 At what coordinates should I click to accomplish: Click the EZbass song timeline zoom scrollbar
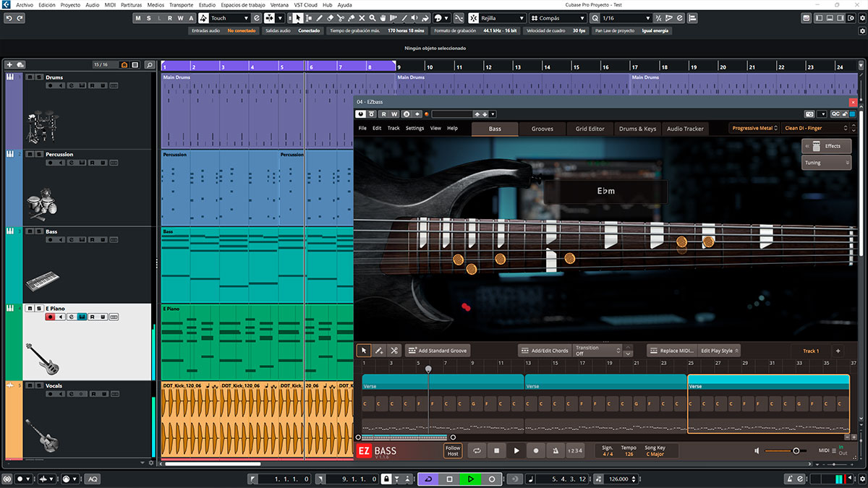click(x=405, y=437)
